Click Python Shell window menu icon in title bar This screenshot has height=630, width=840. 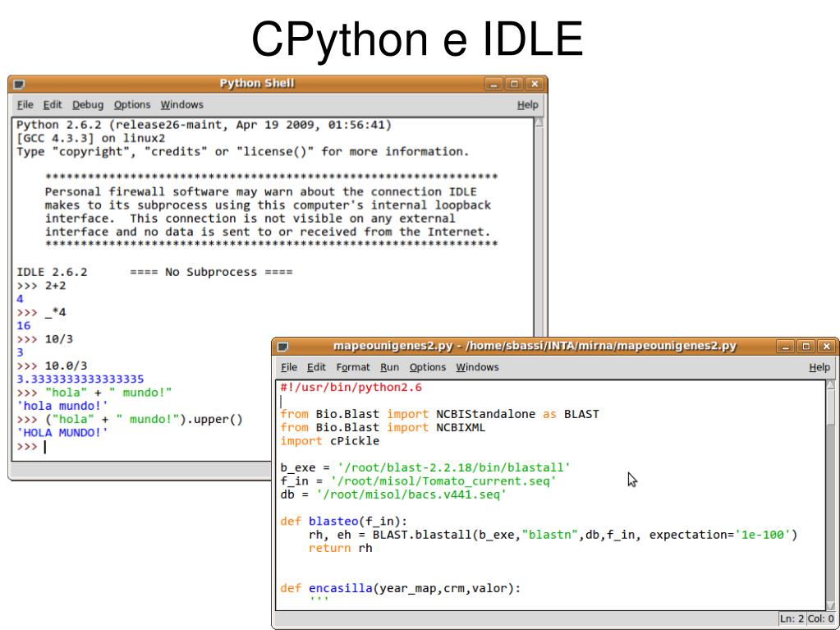click(19, 84)
